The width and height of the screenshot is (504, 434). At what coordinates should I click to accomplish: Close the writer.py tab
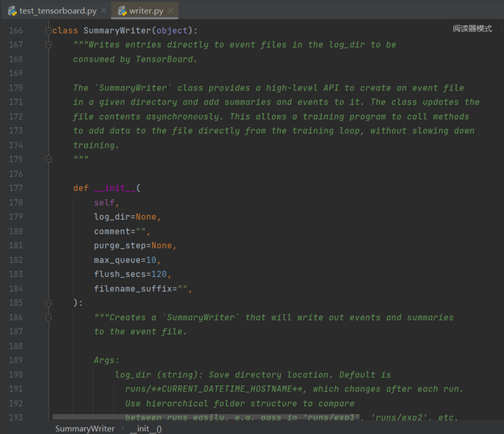pos(171,11)
